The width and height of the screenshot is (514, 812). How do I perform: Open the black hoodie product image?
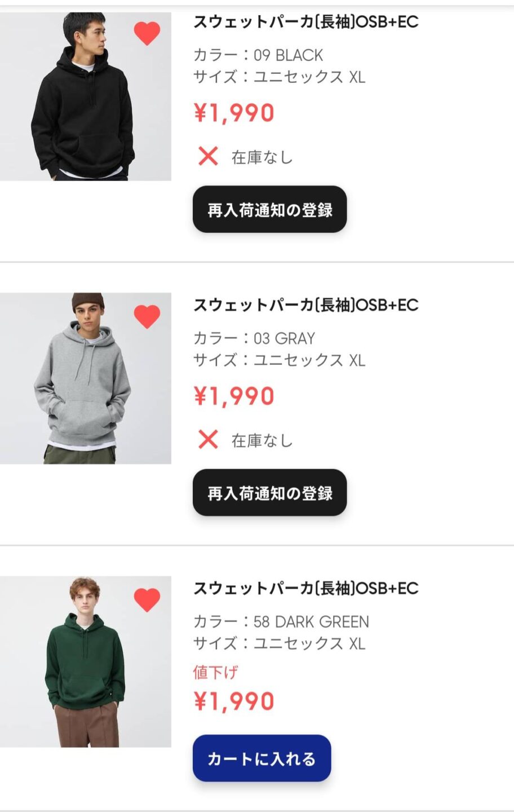[x=85, y=97]
